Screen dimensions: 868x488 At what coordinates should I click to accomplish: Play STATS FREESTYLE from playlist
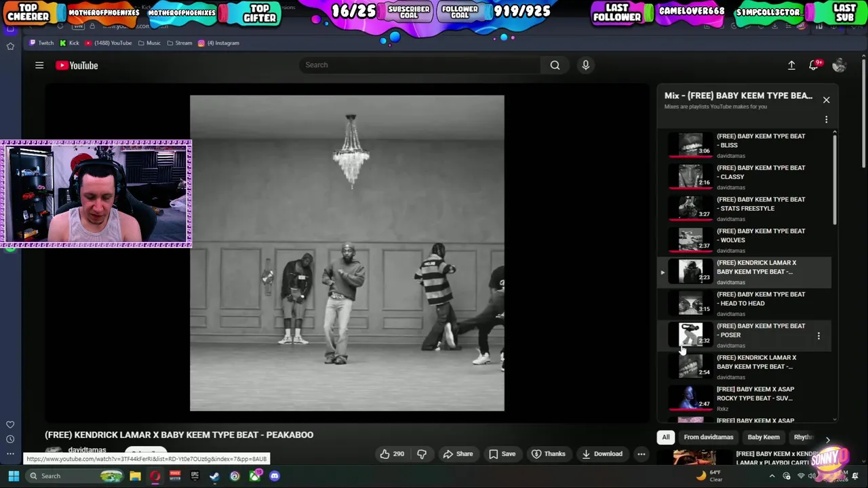[x=746, y=209]
